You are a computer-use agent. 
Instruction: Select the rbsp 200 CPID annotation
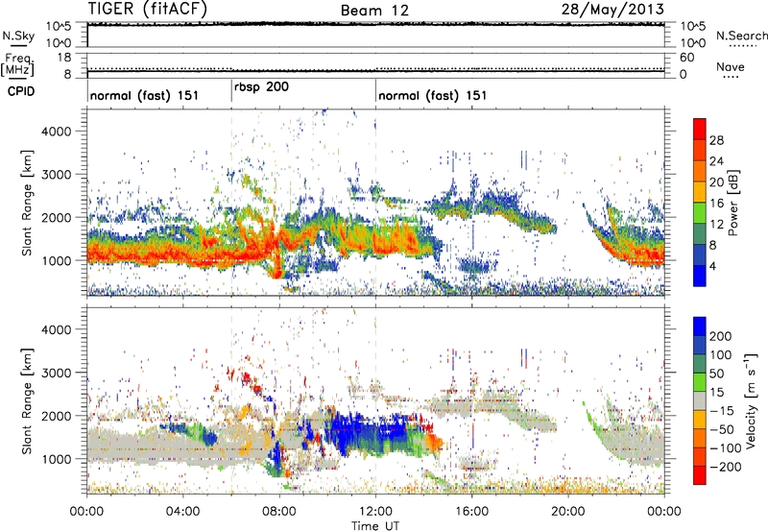[261, 87]
